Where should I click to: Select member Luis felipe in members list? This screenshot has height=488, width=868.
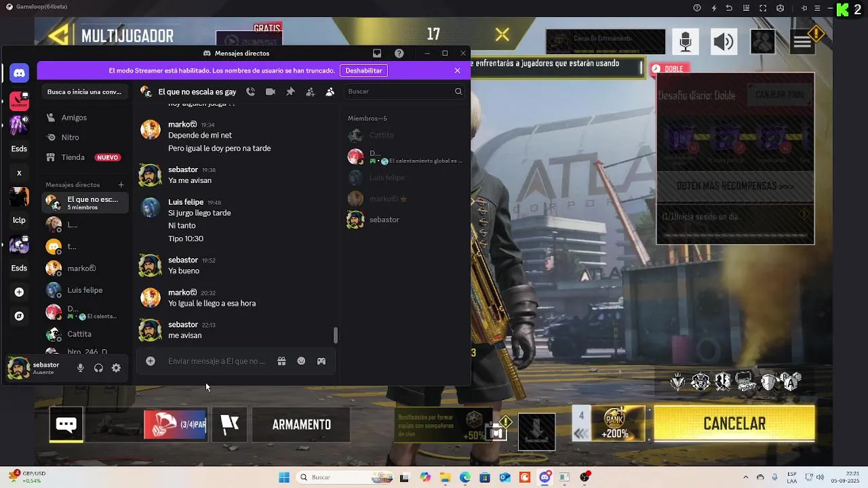point(405,178)
